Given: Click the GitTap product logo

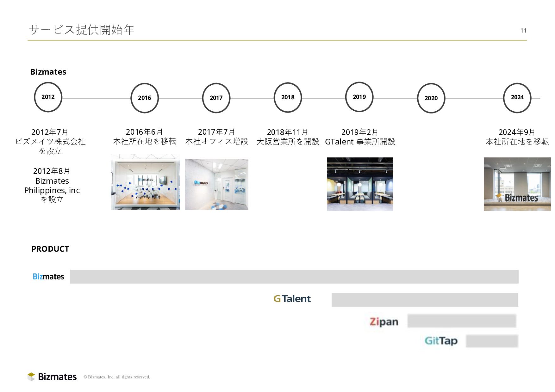Looking at the screenshot, I should coord(441,341).
